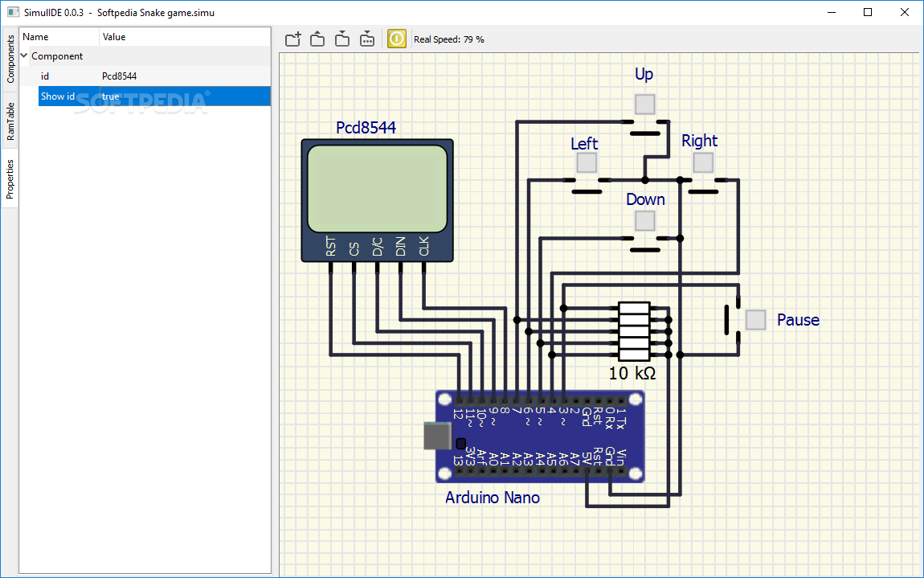Select the id property row

pyautogui.click(x=145, y=76)
